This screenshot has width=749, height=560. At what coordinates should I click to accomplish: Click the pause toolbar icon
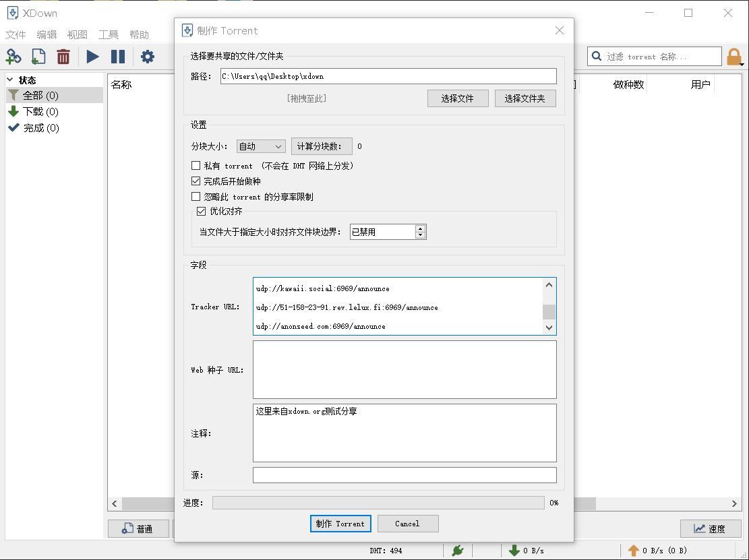(x=118, y=57)
